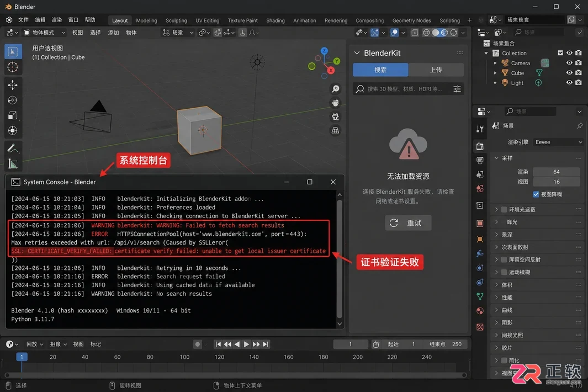588x392 pixels.
Task: Open the object mode dropdown
Action: point(44,33)
